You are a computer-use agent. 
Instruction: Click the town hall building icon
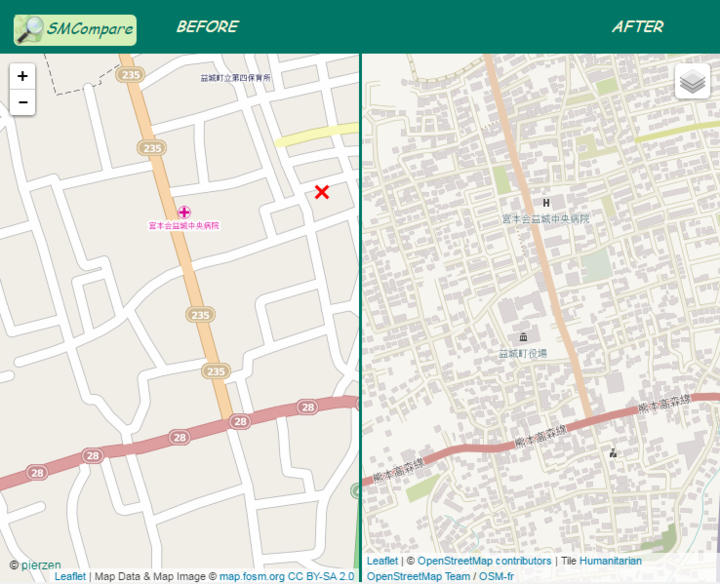(x=522, y=337)
